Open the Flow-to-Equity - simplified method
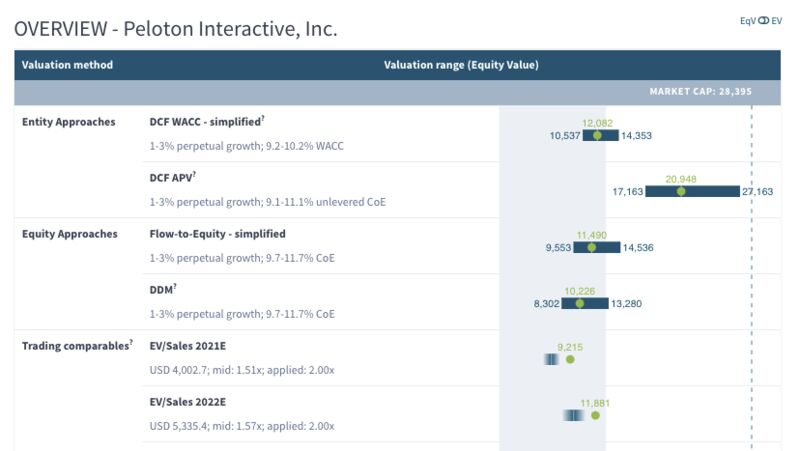800x451 pixels. pos(217,234)
